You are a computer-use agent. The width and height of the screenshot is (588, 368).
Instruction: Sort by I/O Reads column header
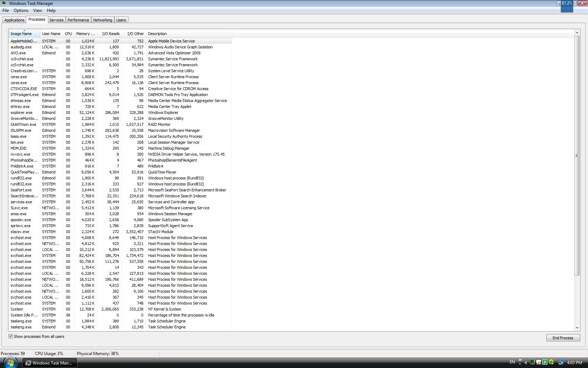tap(109, 34)
